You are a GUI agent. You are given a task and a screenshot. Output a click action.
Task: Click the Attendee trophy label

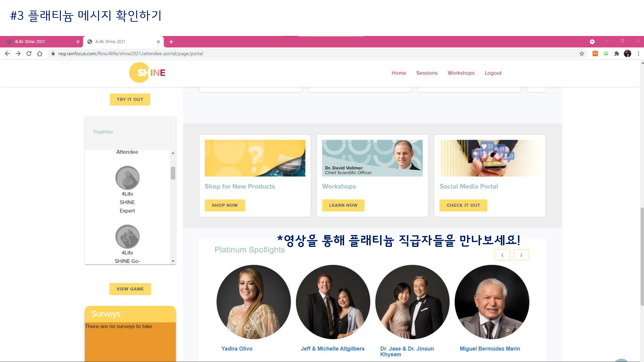click(x=127, y=152)
